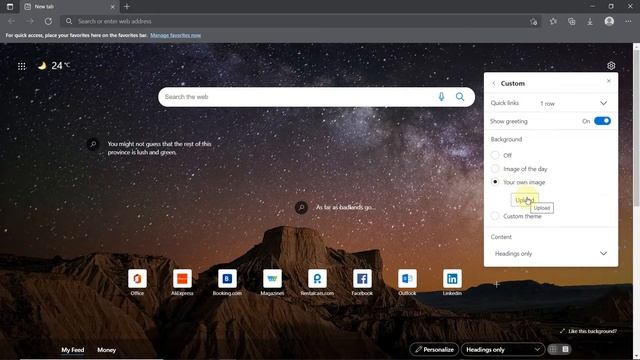
Task: Click the browser refresh button
Action: click(x=48, y=21)
